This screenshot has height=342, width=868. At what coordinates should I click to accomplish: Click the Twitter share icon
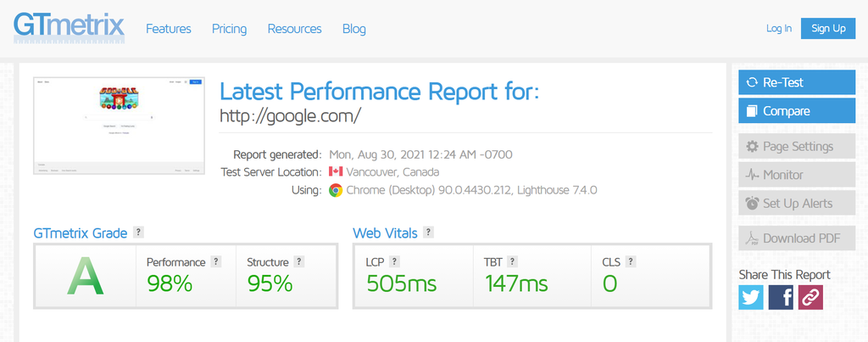coord(751,297)
